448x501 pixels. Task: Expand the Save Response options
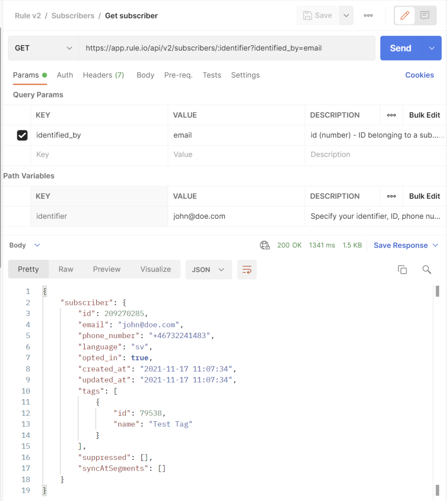pyautogui.click(x=434, y=245)
